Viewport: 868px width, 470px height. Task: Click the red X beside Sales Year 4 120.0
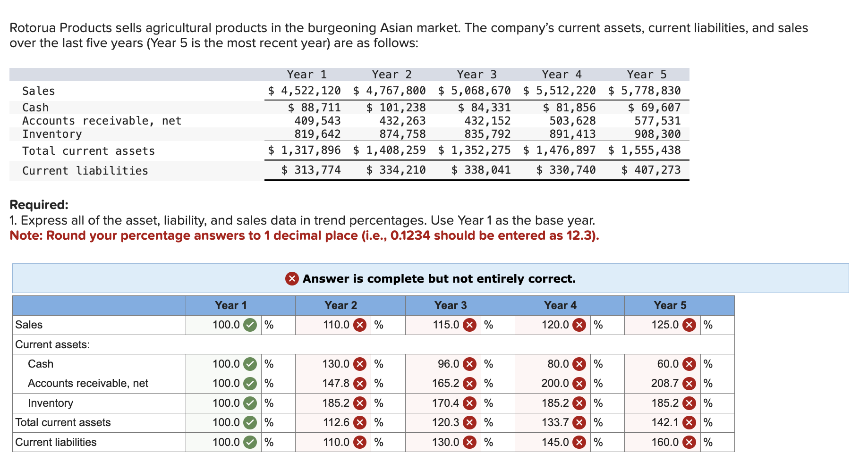pyautogui.click(x=579, y=325)
